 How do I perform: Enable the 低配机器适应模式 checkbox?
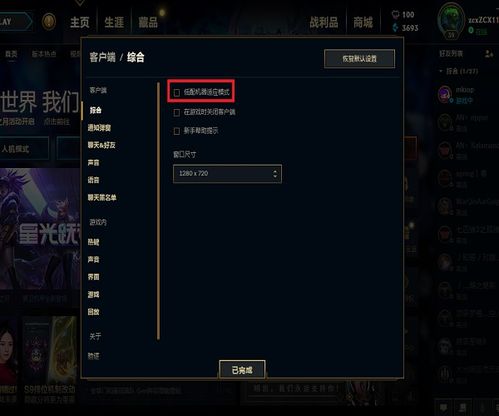coord(177,92)
